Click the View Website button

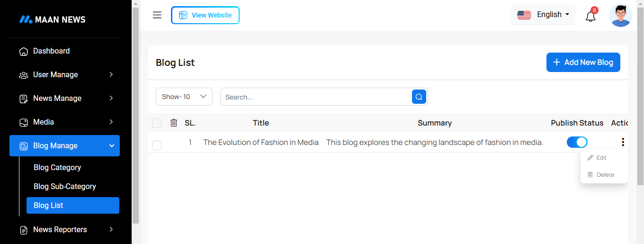tap(205, 15)
